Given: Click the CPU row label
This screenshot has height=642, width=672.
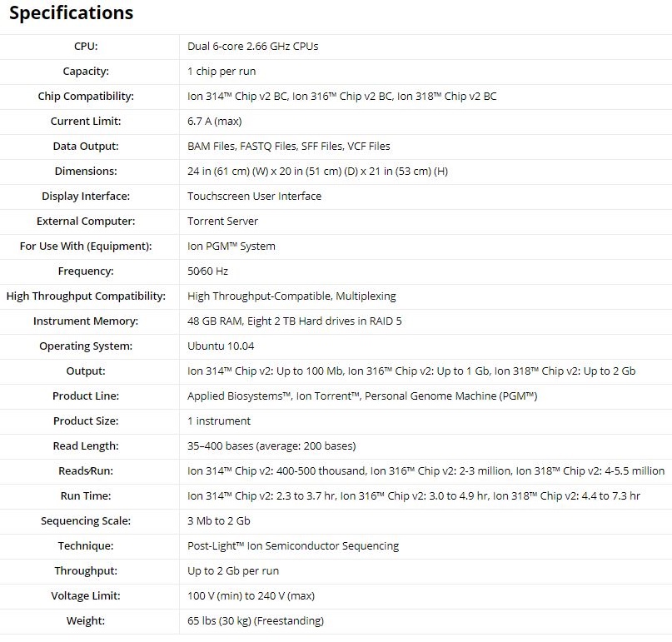Looking at the screenshot, I should click(86, 47).
